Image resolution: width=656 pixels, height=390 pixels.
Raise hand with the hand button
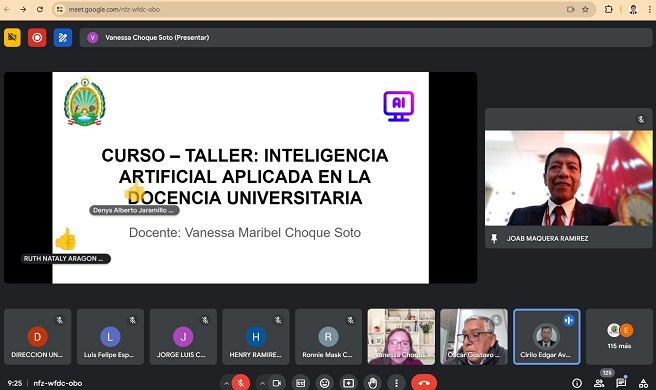click(372, 383)
